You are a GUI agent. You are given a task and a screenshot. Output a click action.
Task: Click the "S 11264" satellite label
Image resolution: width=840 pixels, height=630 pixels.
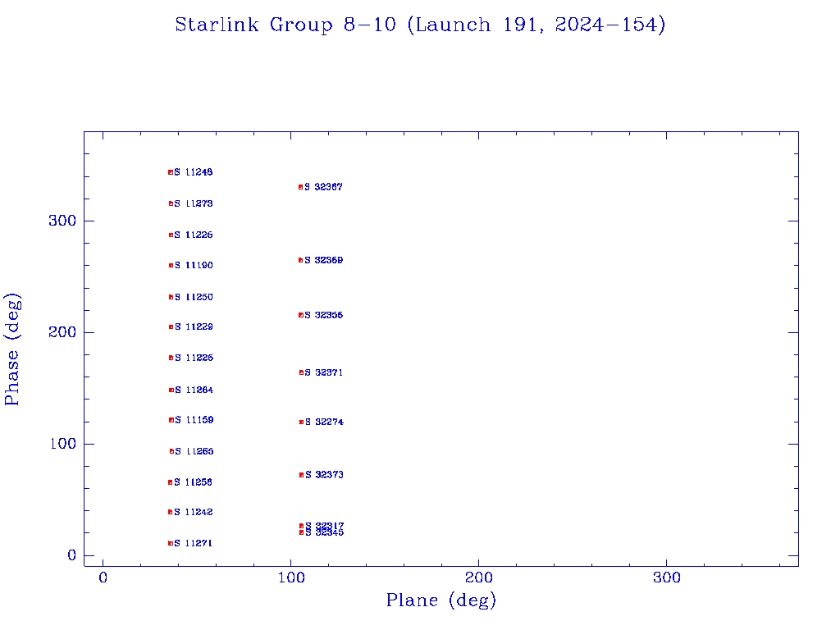[x=194, y=390]
